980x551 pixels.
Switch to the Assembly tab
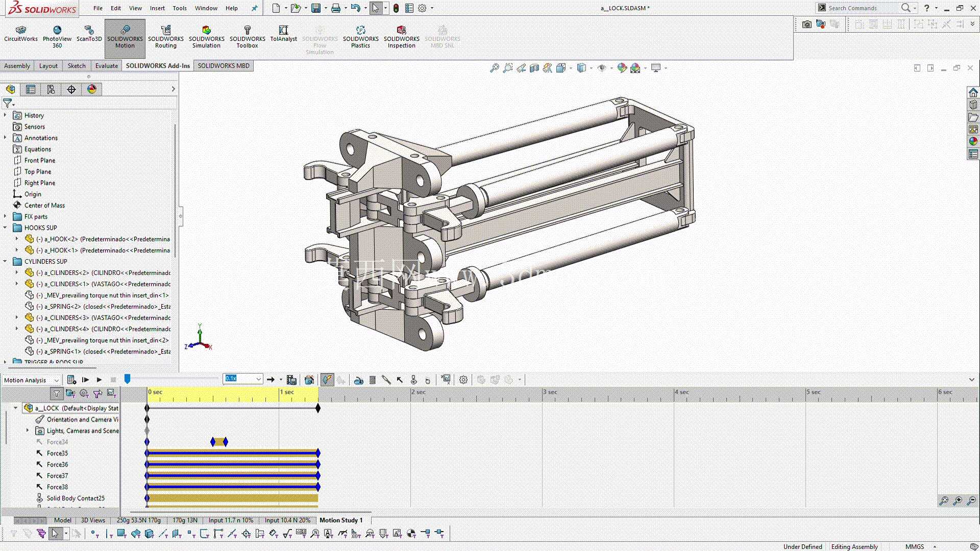point(17,66)
